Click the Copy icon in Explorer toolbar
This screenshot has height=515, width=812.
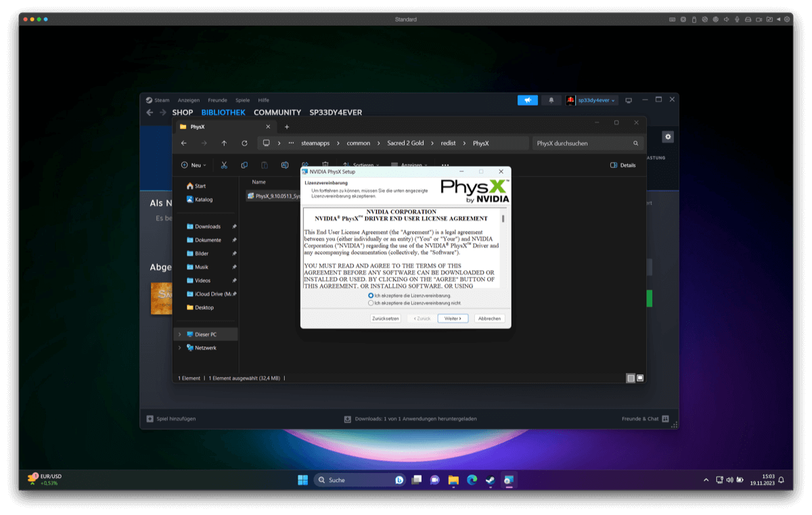coord(244,165)
